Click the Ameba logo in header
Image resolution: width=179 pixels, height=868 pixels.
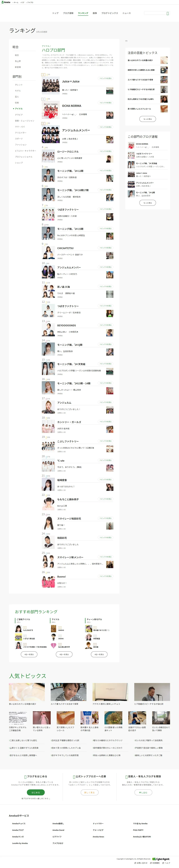click(6, 2)
